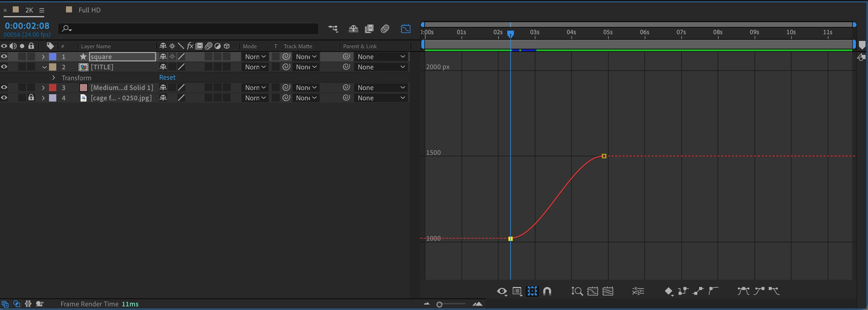Viewport: 868px width, 310px height.
Task: Enable Motion Blur for the composition
Action: click(385, 29)
